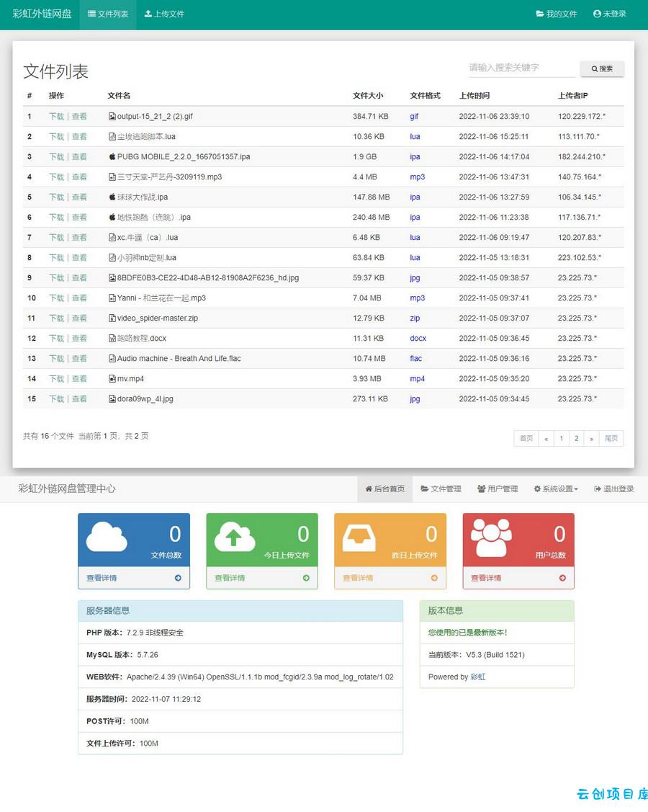Click the Apple icon beside 地铁跑酷 ipa
648x812 pixels.
(x=112, y=217)
